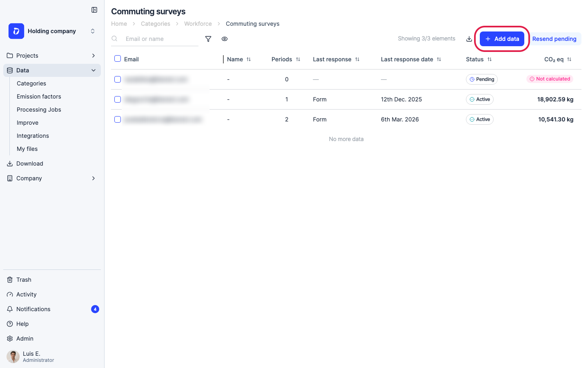Click the Not calculated badge
The image size is (588, 368).
[550, 79]
